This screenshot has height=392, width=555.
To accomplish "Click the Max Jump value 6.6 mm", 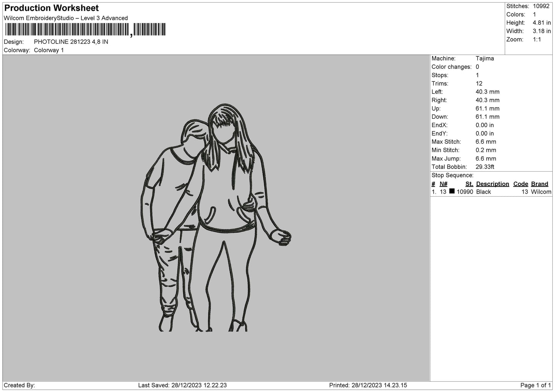I will tap(486, 159).
